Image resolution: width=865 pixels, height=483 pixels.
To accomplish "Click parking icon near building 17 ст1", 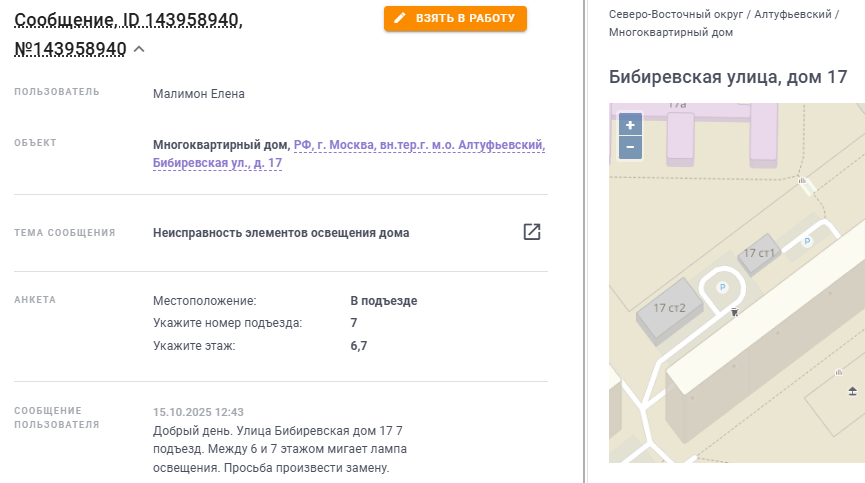I will click(808, 241).
